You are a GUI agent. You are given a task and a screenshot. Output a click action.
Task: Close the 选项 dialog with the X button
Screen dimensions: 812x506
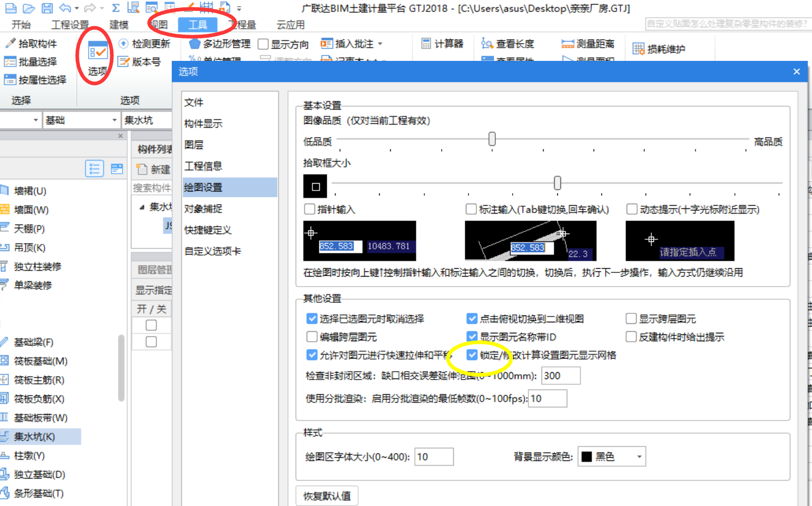click(x=797, y=71)
